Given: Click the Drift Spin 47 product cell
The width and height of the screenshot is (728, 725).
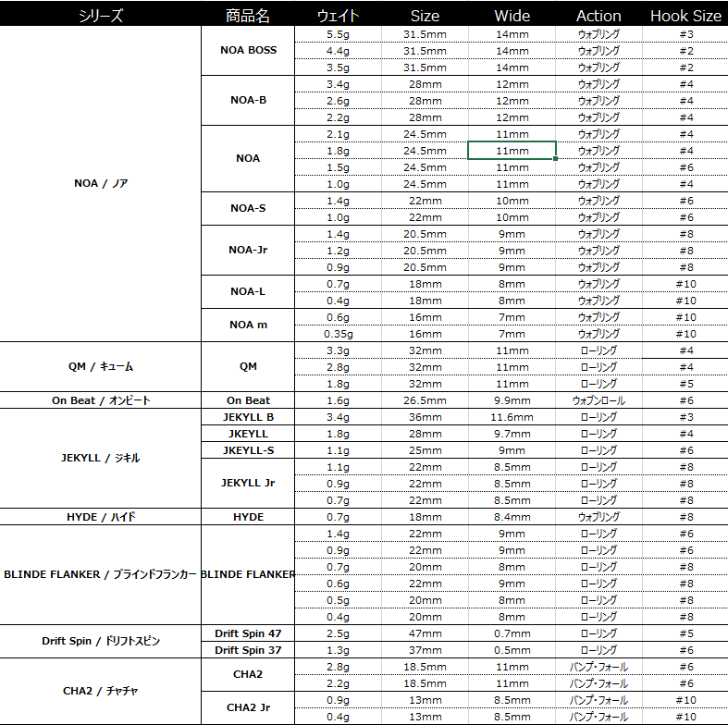Looking at the screenshot, I should pyautogui.click(x=248, y=633).
